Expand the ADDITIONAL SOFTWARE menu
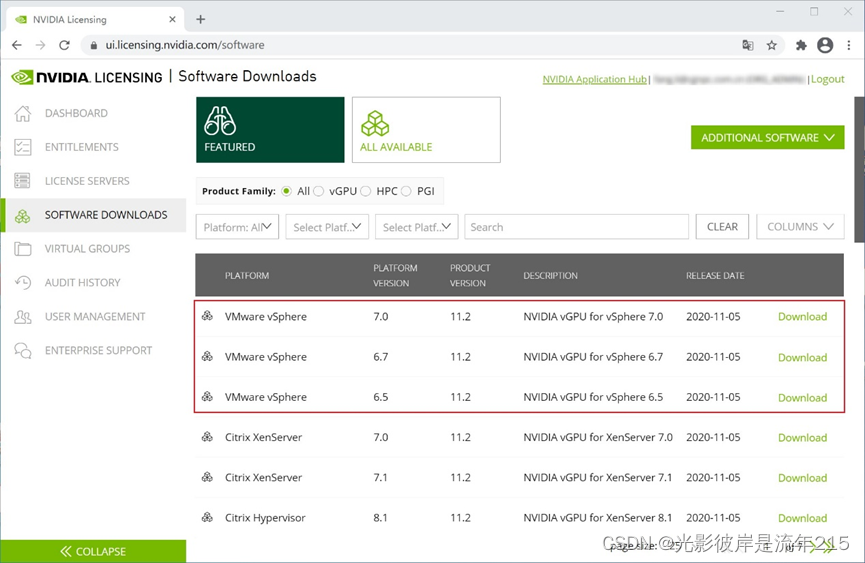This screenshot has height=563, width=865. click(x=767, y=137)
